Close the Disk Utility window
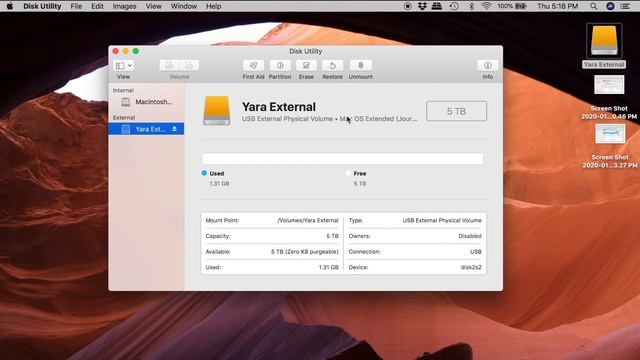The width and height of the screenshot is (640, 360). 116,51
